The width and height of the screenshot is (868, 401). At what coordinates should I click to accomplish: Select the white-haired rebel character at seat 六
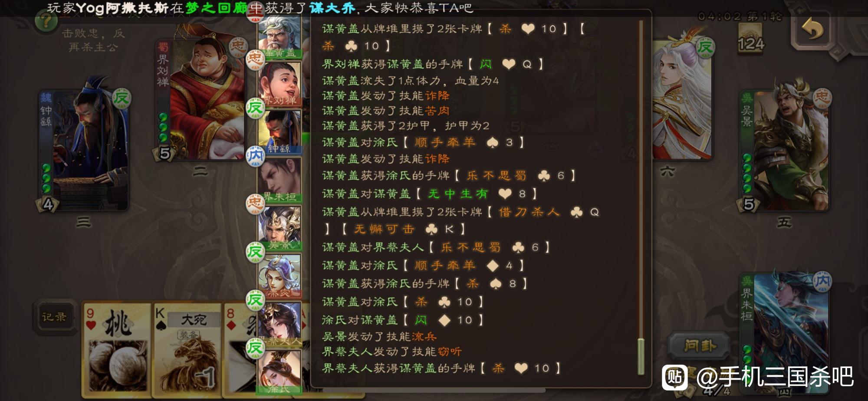tap(681, 100)
